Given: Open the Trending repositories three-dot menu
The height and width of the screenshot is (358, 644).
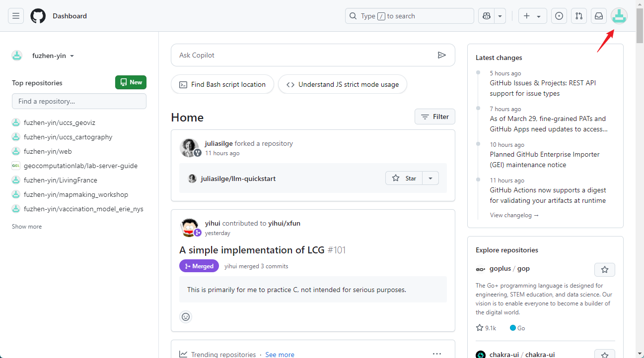Looking at the screenshot, I should point(437,354).
